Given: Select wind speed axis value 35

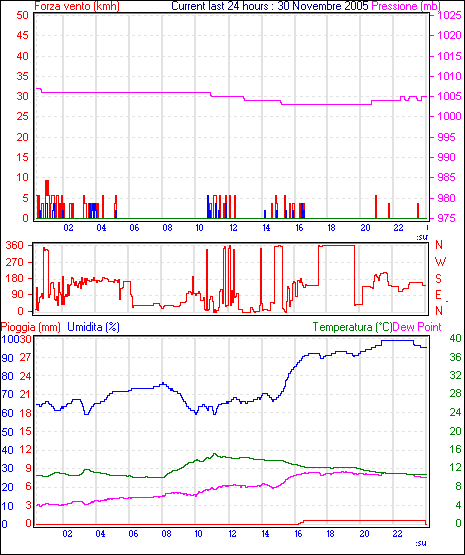Looking at the screenshot, I should click(22, 76).
